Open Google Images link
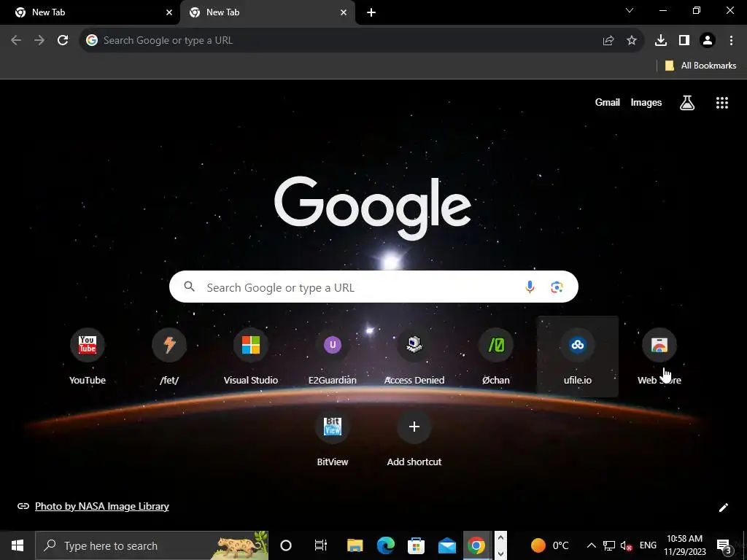 tap(646, 102)
